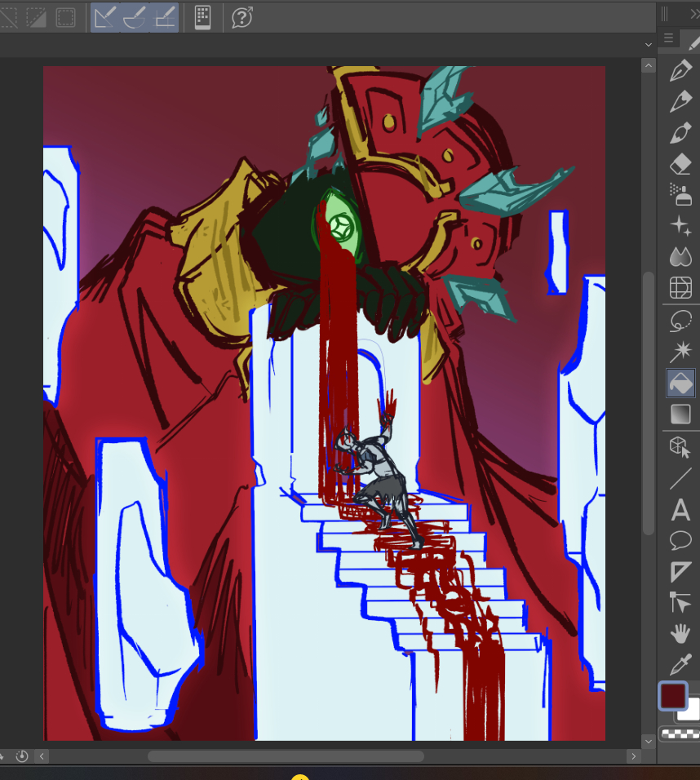Select the Pen tool
The height and width of the screenshot is (780, 700).
[x=680, y=71]
